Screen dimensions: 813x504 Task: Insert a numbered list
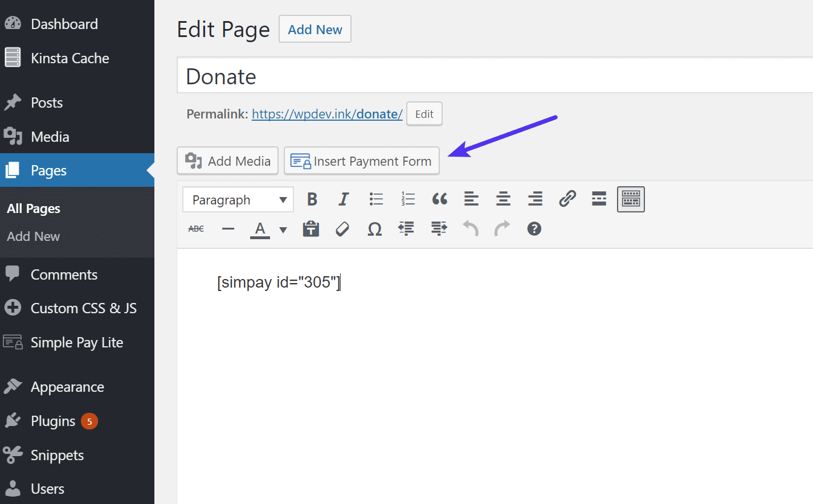tap(408, 199)
